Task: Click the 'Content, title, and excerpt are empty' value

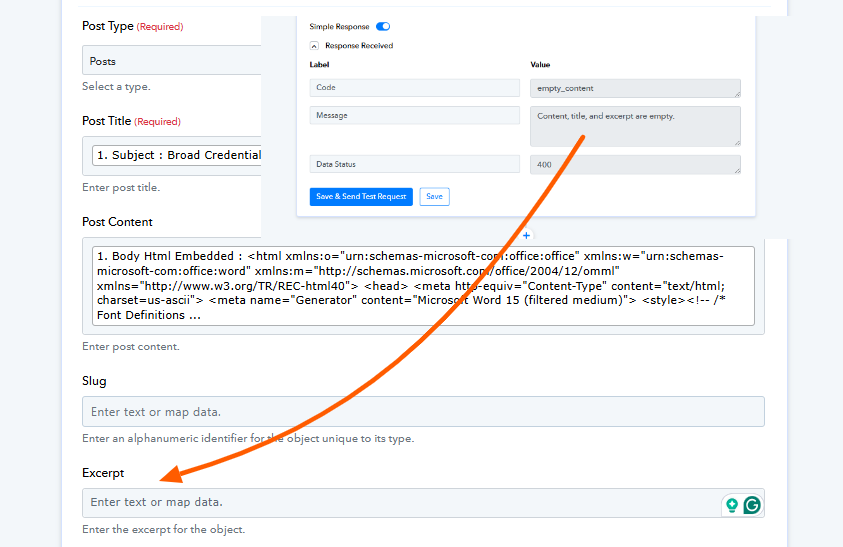Action: 635,126
